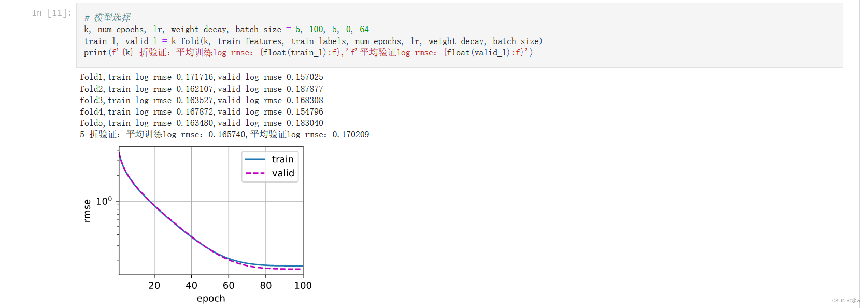The image size is (868, 308).
Task: Click the x-axis tick label 80
Action: (266, 285)
